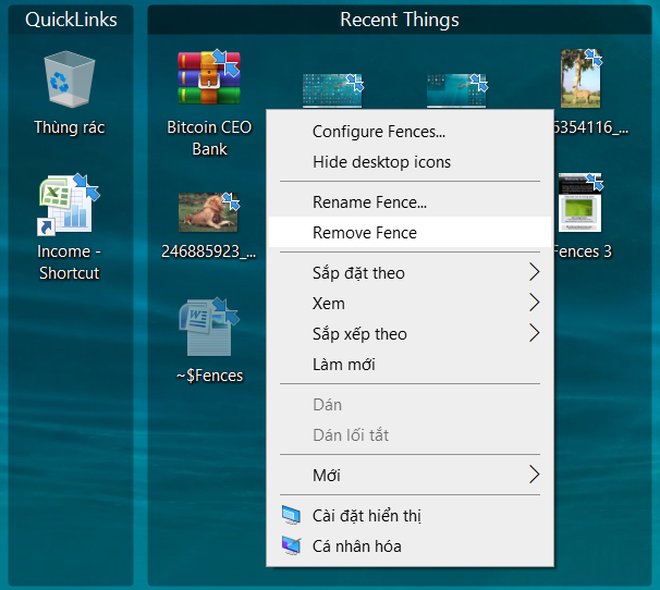Choose Configure Fences... from the context menu

[379, 131]
